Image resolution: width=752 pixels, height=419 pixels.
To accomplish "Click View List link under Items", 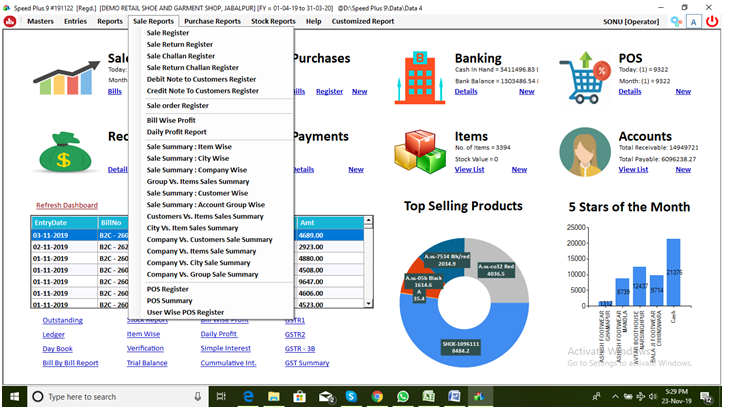I will (470, 169).
